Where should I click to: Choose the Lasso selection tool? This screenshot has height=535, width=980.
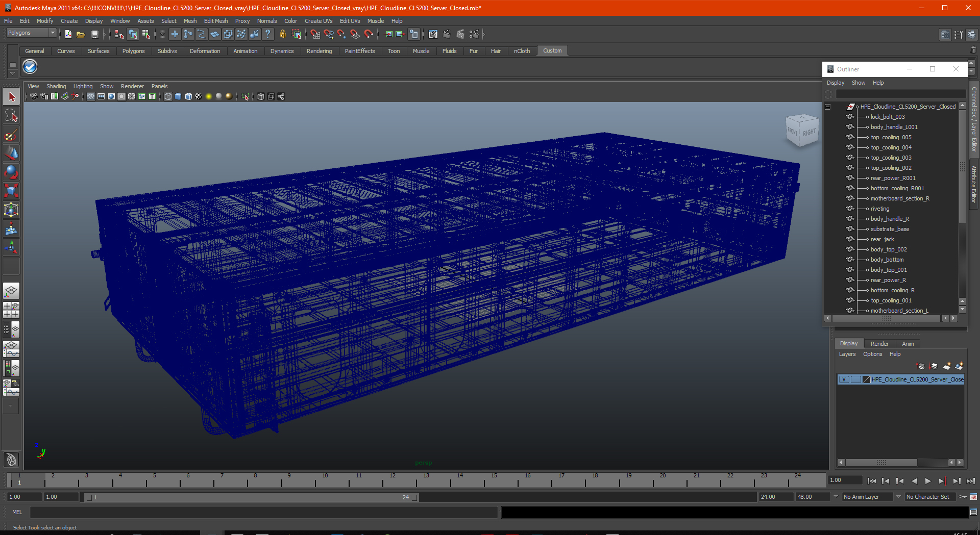pyautogui.click(x=11, y=116)
